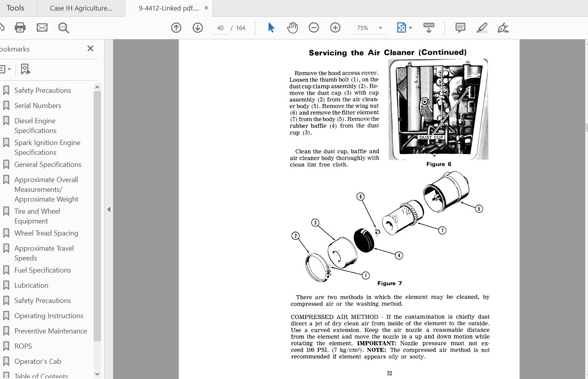Open the find text magnifier tool
This screenshot has height=379, width=588.
coord(64,28)
